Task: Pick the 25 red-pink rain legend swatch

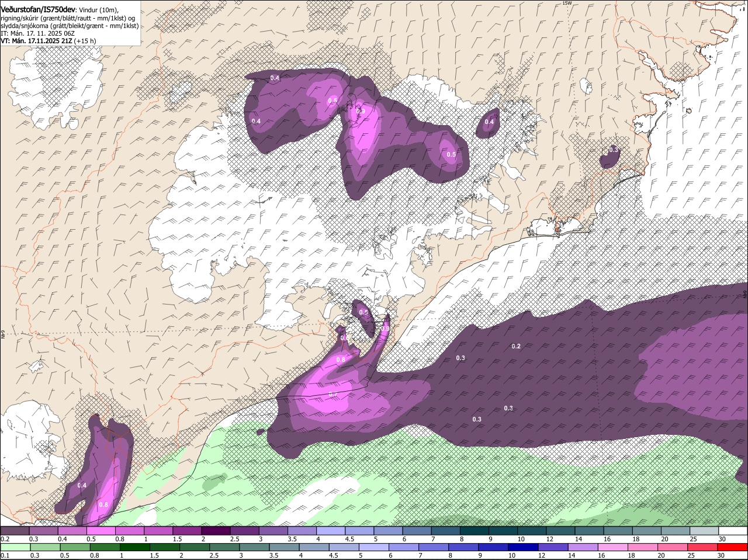Action: 703,547
